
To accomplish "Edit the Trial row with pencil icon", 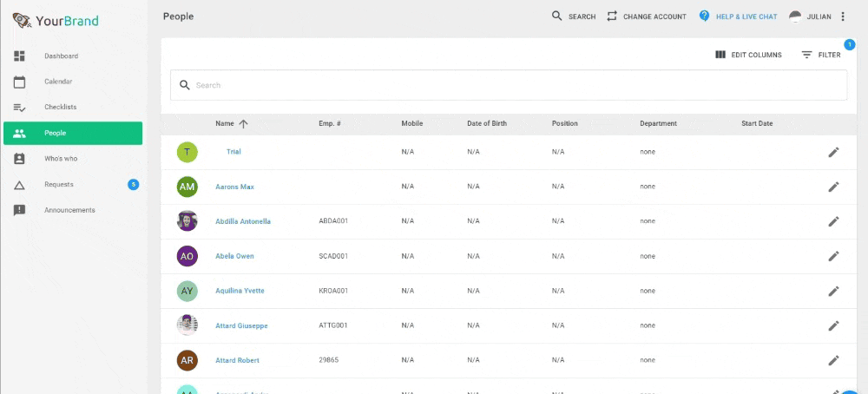I will coord(833,152).
